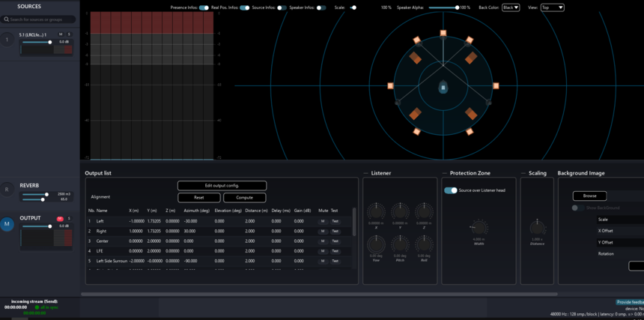Disable Source over Listener head toggle
Image resolution: width=644 pixels, height=320 pixels.
451,190
